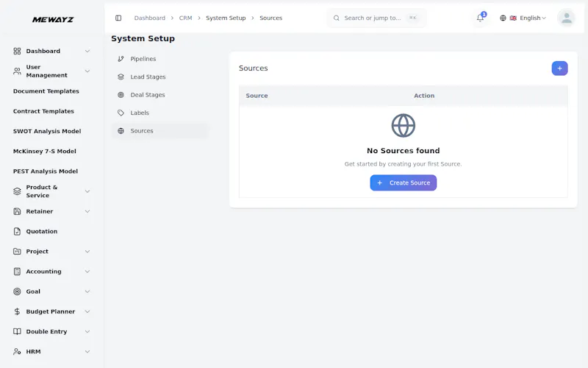
Task: Click the blue plus add source button
Action: (559, 68)
